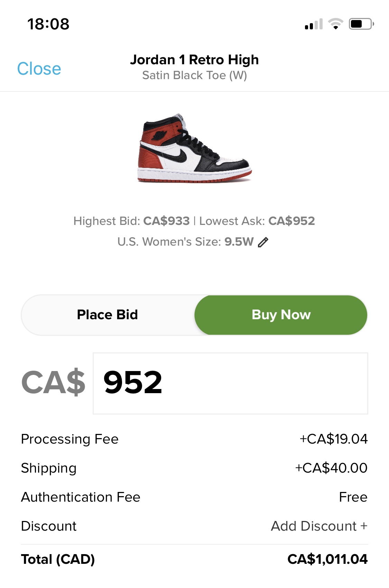Tap the Lowest Ask CA$952 text
This screenshot has height=588, width=389.
point(257,221)
